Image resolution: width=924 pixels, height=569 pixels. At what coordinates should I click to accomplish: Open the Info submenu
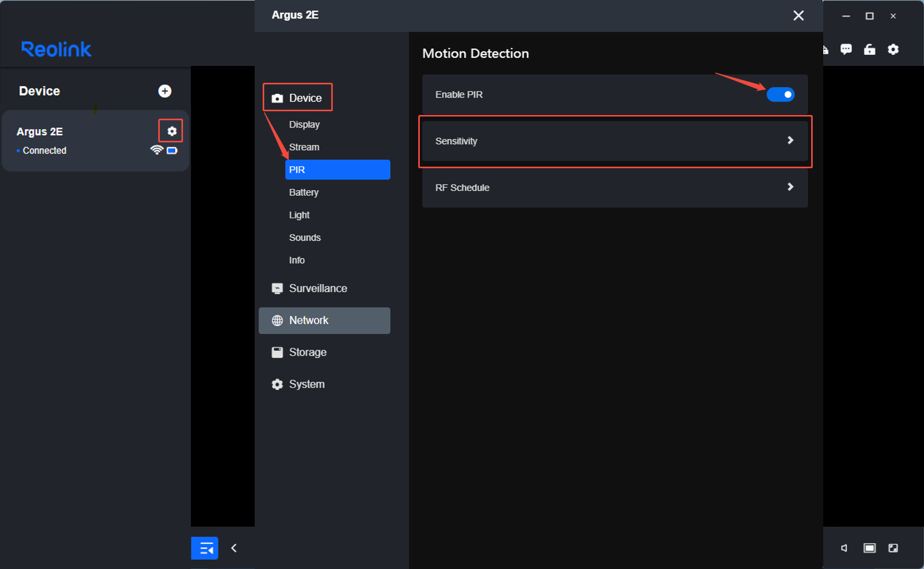(x=297, y=261)
